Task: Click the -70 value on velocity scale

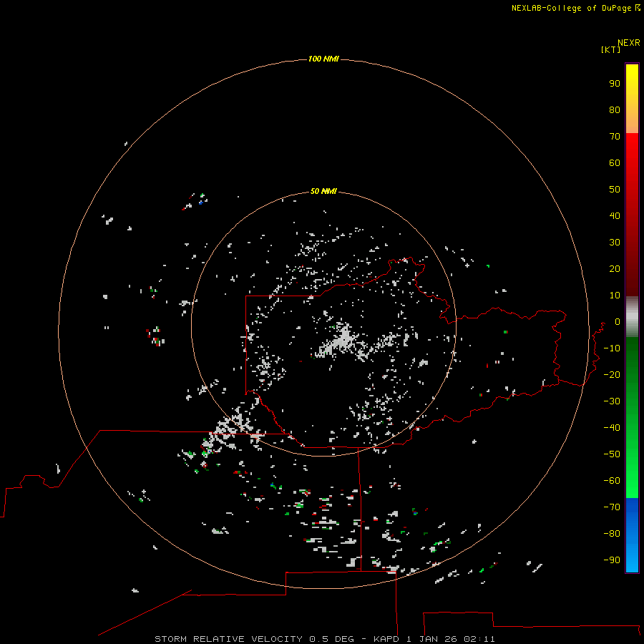Action: (612, 507)
